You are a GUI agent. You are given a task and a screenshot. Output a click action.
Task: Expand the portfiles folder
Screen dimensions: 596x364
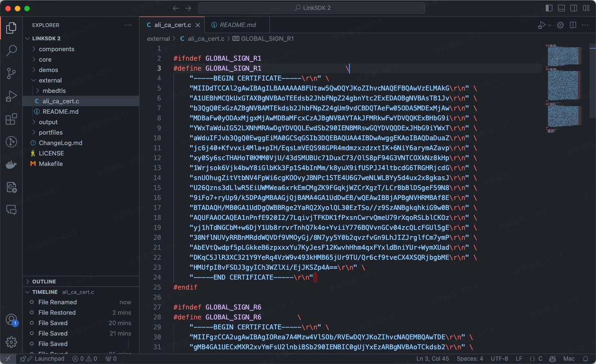[81, 133]
